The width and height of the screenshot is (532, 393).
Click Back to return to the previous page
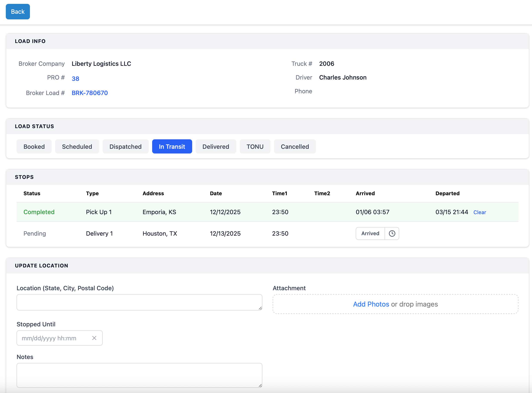[18, 11]
